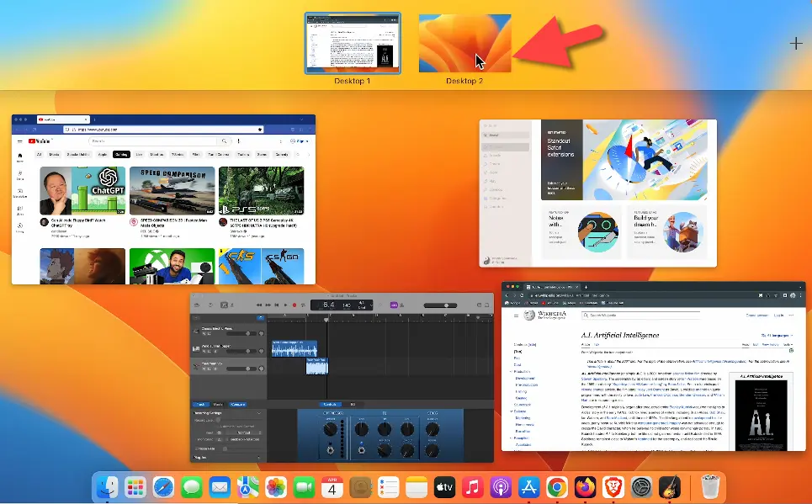The image size is (812, 504).
Task: Click Log in on Wikipedia
Action: pyautogui.click(x=778, y=316)
